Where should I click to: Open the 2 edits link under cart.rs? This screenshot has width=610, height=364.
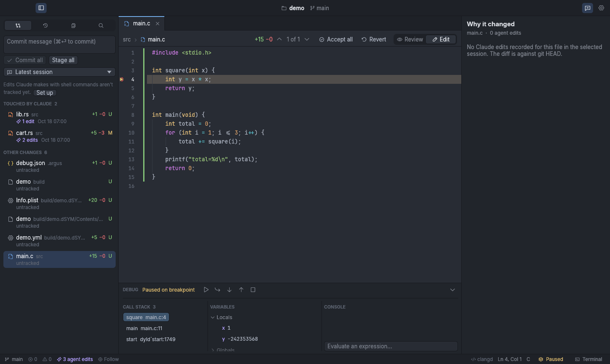coord(27,140)
